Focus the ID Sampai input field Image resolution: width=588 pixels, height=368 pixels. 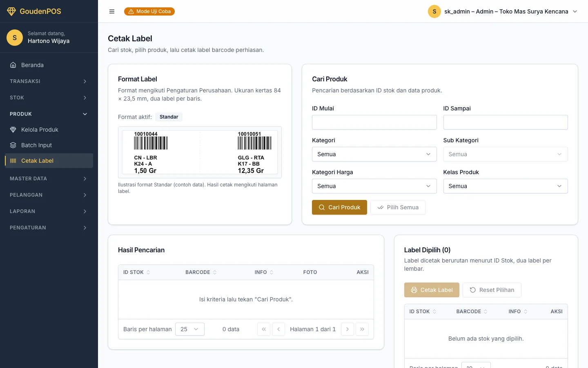tap(506, 122)
